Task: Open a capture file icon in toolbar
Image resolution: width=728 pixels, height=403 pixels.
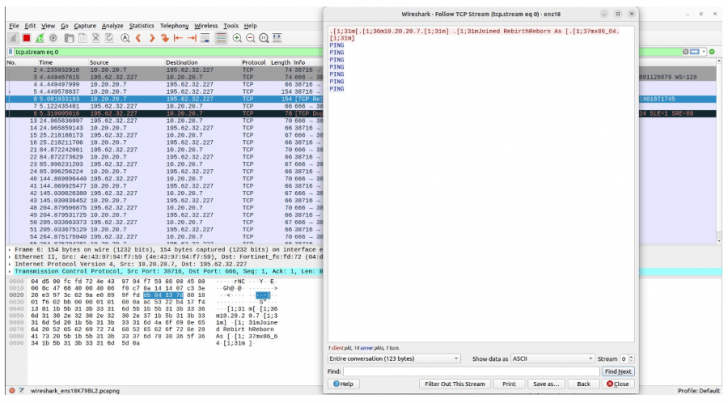Action: (69, 38)
